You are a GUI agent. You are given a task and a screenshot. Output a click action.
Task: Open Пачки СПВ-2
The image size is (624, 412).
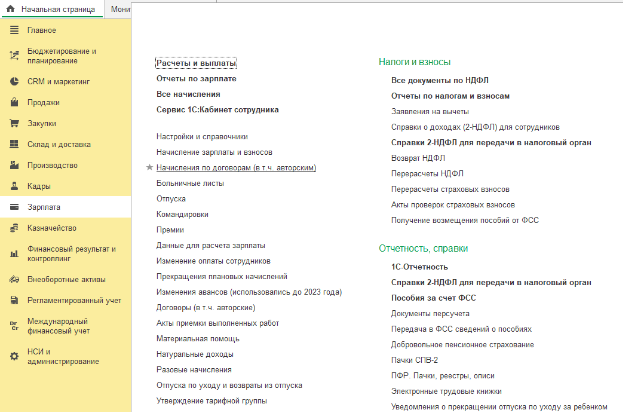[x=414, y=360]
